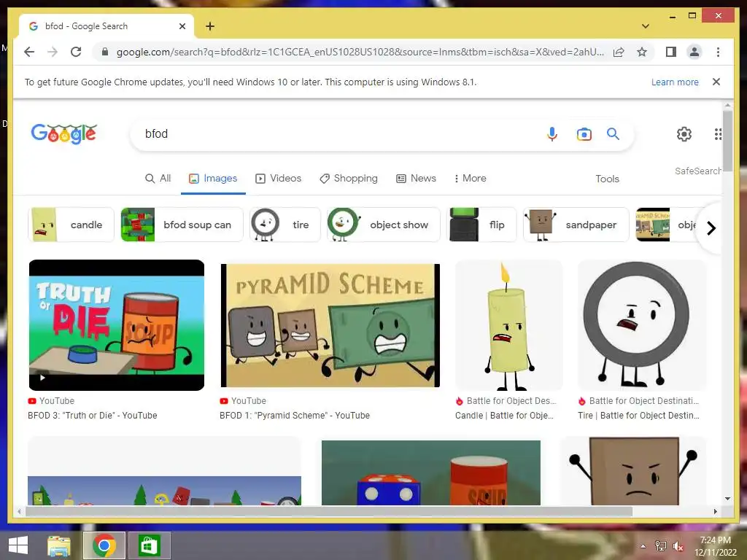Viewport: 747px width, 560px height.
Task: Switch to the Shopping tab
Action: point(348,178)
